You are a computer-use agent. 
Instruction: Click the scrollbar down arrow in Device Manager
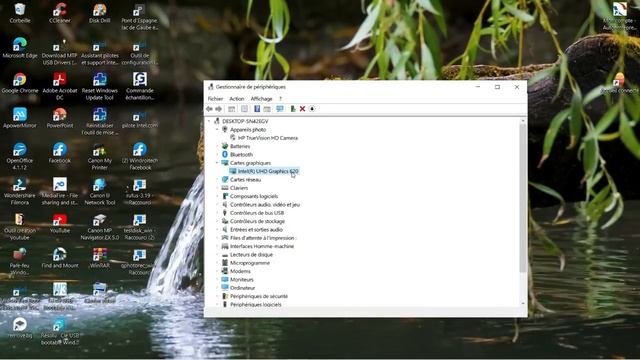[x=523, y=304]
